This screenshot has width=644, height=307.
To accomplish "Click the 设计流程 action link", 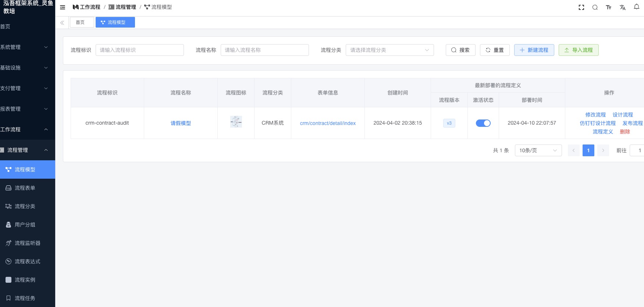I will click(x=623, y=115).
